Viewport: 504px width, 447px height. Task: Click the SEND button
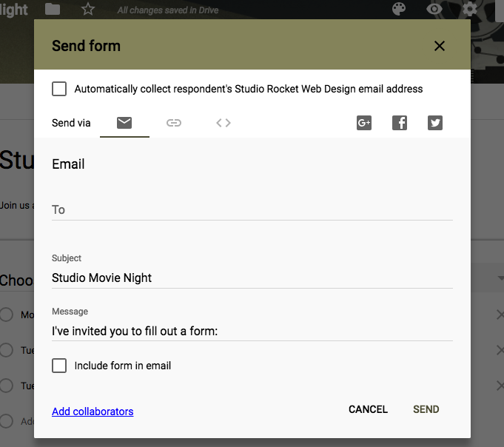(x=426, y=409)
